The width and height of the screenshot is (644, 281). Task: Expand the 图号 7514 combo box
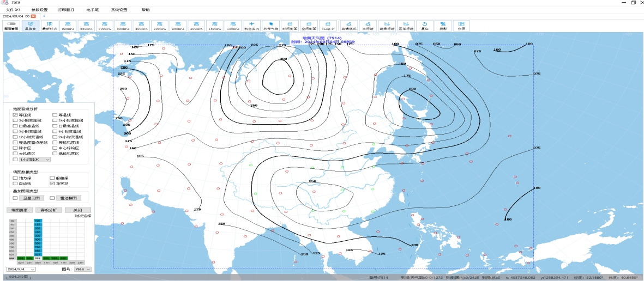(82, 270)
